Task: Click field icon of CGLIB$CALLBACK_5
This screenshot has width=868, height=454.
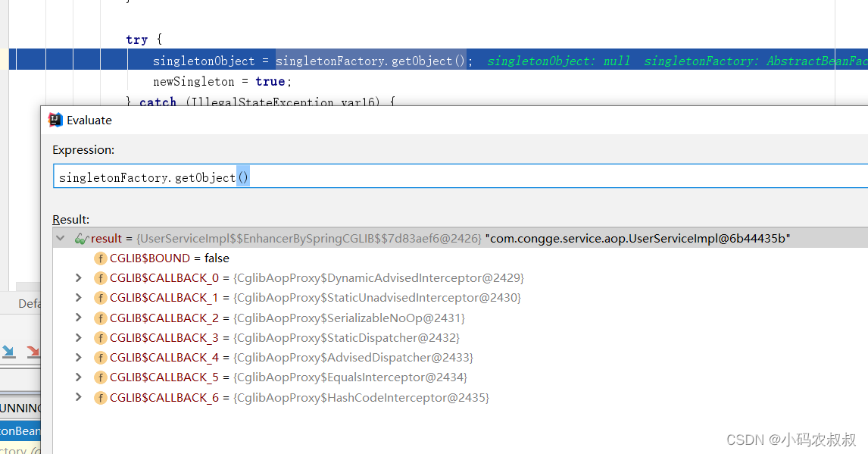Action: point(100,377)
